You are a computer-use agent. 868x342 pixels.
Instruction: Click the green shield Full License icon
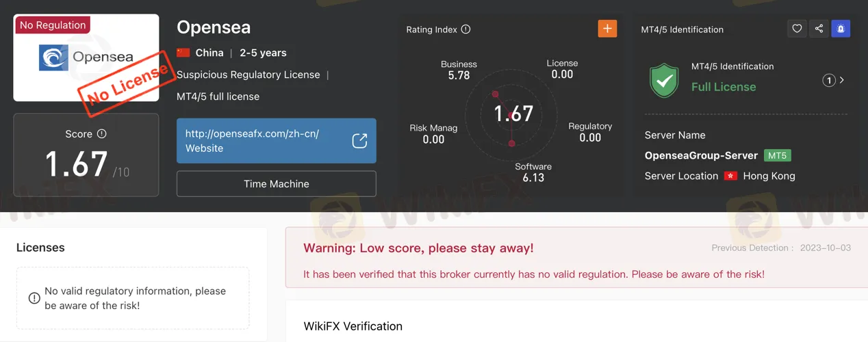664,80
